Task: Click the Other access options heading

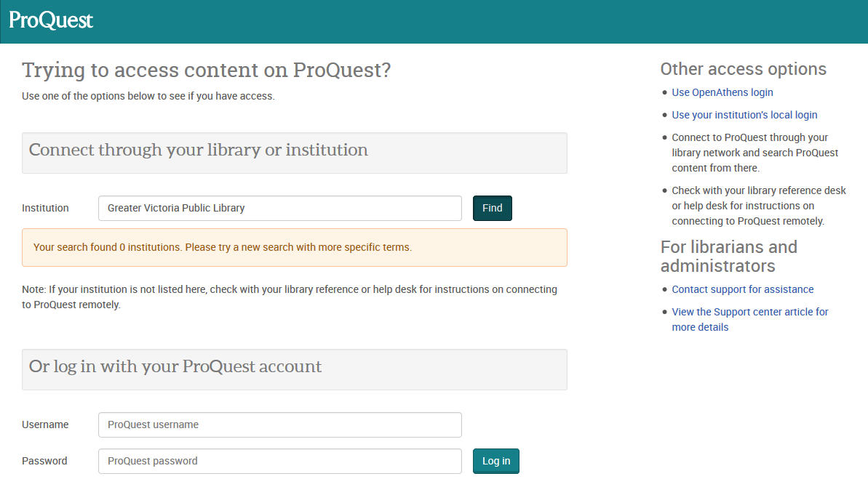Action: point(743,69)
